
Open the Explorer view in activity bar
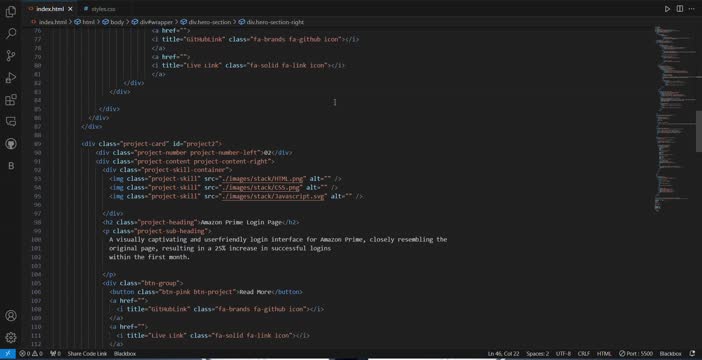pyautogui.click(x=11, y=12)
